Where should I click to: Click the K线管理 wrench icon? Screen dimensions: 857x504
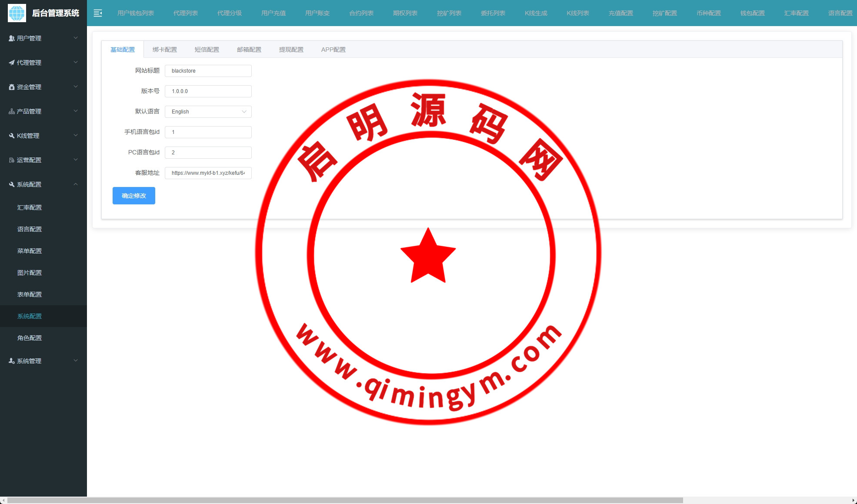pos(12,136)
